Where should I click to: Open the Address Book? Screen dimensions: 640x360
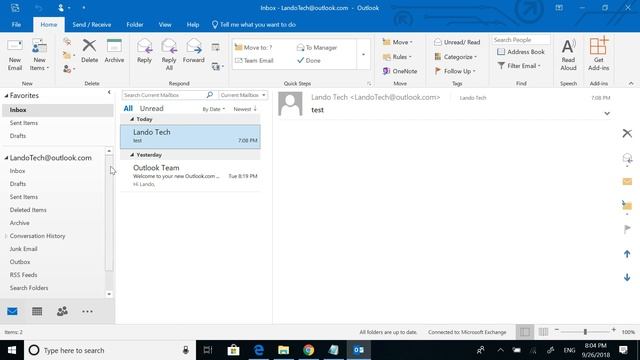point(521,52)
